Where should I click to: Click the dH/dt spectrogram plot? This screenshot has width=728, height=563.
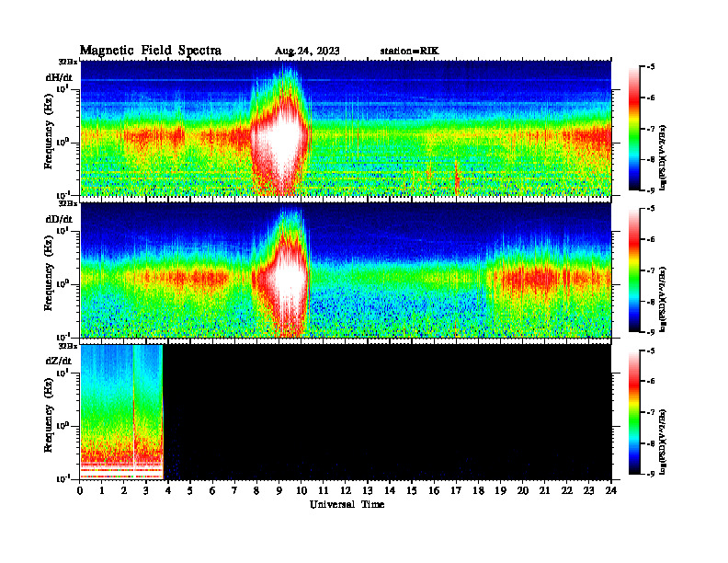[346, 128]
